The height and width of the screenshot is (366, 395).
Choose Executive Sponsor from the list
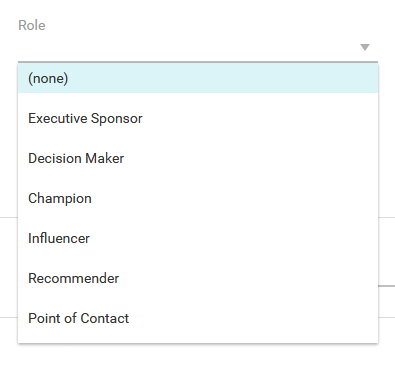click(198, 118)
